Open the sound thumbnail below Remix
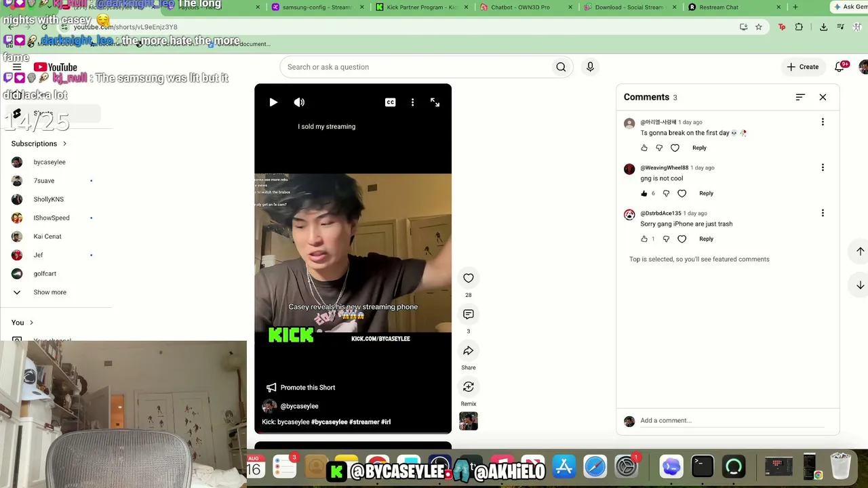The width and height of the screenshot is (868, 488). (469, 421)
